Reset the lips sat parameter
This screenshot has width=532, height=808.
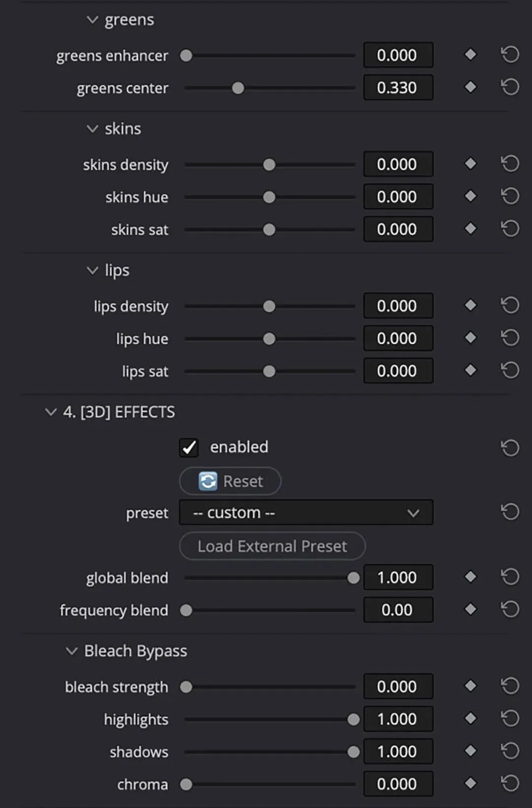[510, 370]
